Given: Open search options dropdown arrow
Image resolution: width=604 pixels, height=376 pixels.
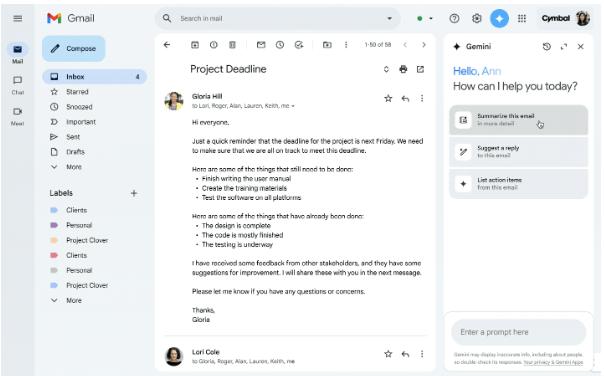Looking at the screenshot, I should coord(389,18).
